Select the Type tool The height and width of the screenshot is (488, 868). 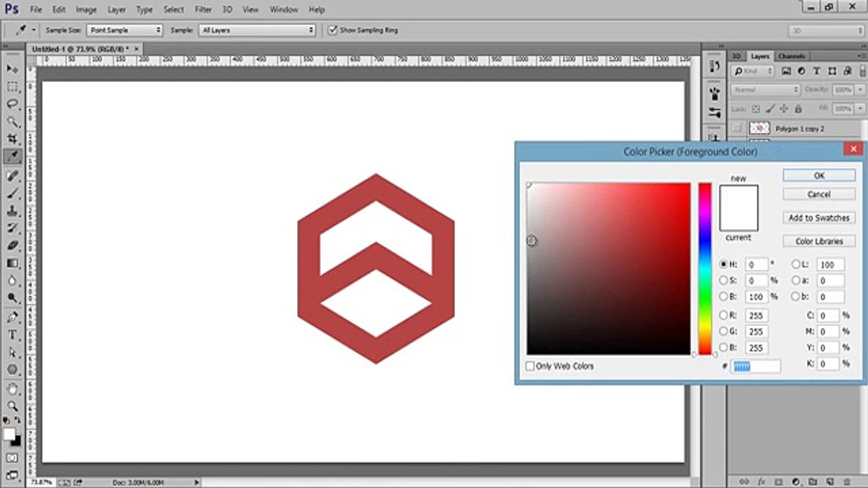(12, 335)
